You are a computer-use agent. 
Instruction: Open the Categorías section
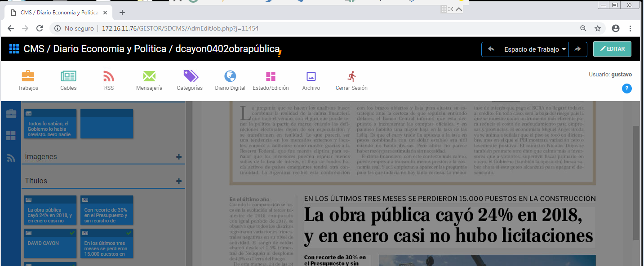coord(190,81)
